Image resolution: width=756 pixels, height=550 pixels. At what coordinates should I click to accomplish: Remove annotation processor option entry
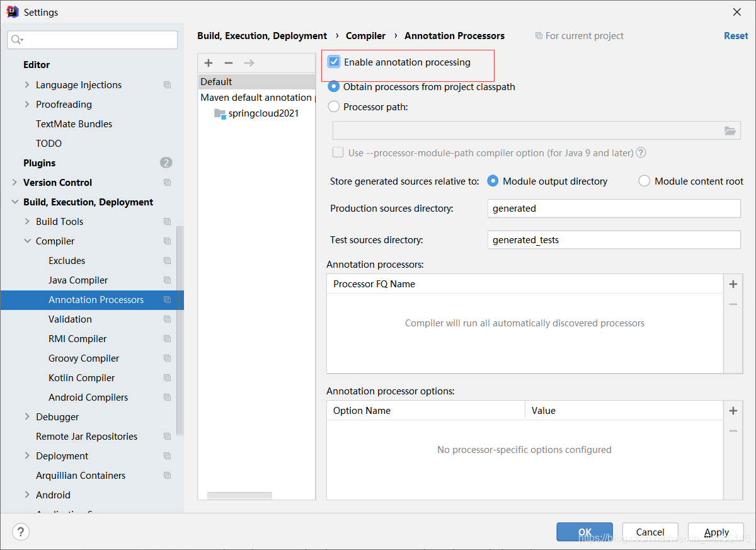[x=733, y=431]
